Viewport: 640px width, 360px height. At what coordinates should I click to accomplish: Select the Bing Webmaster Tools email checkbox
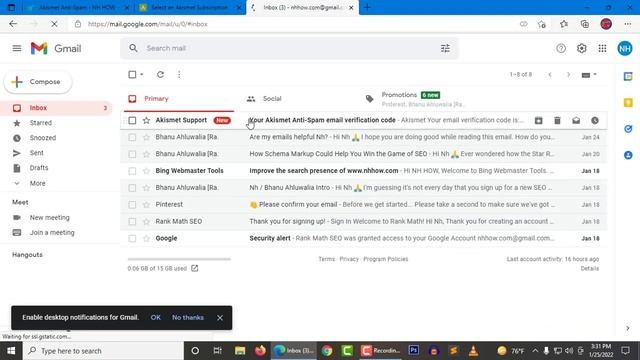132,171
